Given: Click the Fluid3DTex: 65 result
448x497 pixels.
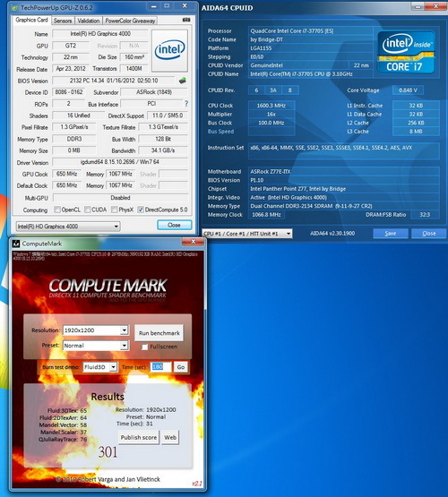Looking at the screenshot, I should [67, 410].
